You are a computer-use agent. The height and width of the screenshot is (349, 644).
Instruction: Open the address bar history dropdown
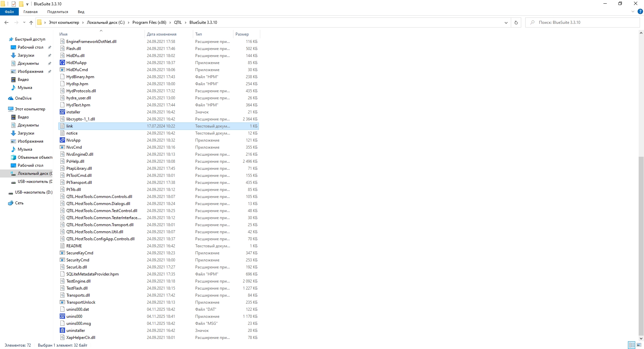click(x=506, y=22)
